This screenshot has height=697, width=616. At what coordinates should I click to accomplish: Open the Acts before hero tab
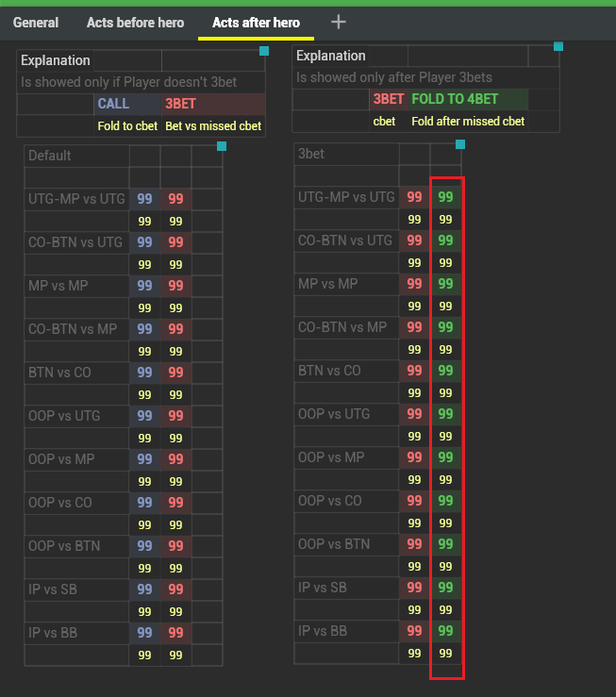pyautogui.click(x=135, y=23)
